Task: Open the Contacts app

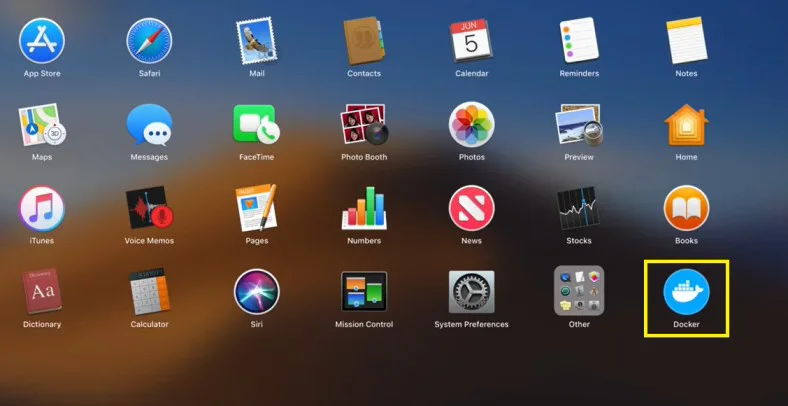Action: coord(364,41)
